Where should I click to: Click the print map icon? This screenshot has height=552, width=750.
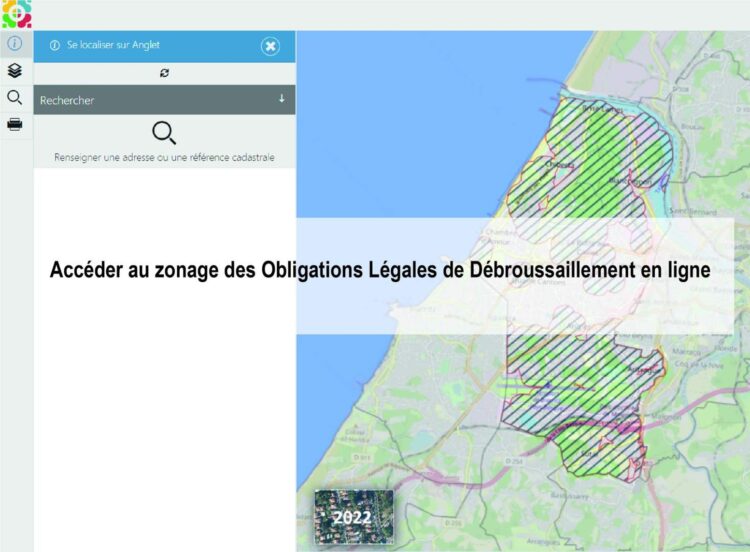point(14,124)
